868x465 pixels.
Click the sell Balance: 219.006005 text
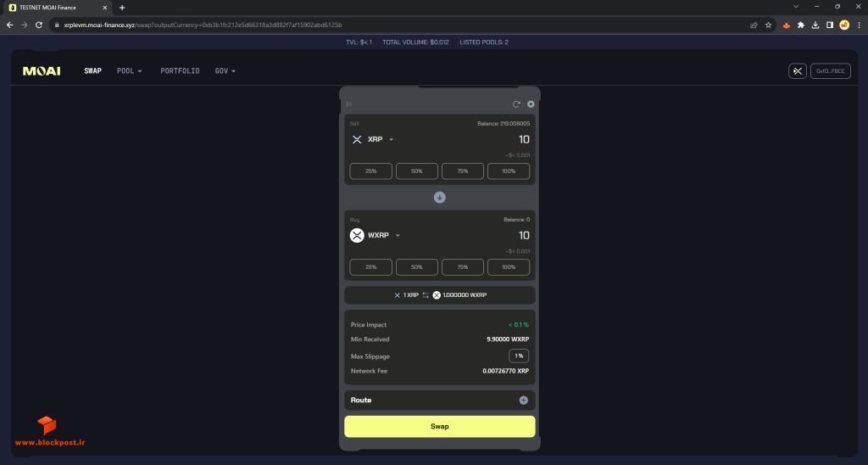click(x=504, y=124)
